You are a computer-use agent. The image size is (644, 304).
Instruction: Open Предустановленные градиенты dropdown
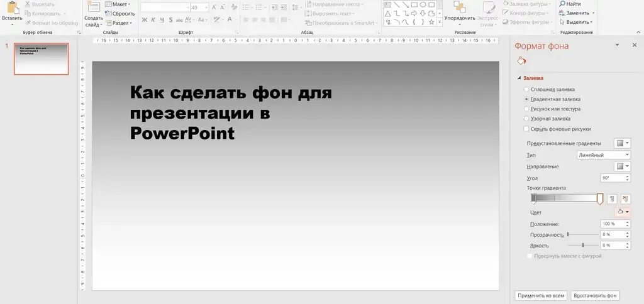point(622,143)
